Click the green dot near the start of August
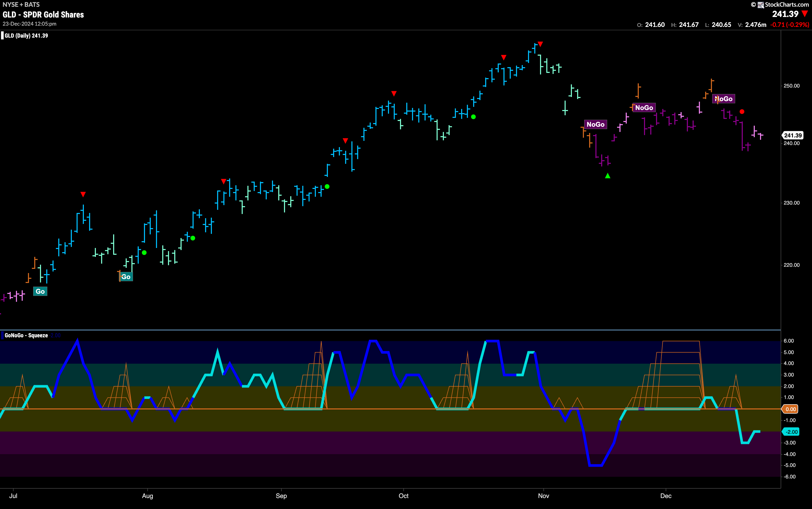The width and height of the screenshot is (812, 509). pos(144,252)
